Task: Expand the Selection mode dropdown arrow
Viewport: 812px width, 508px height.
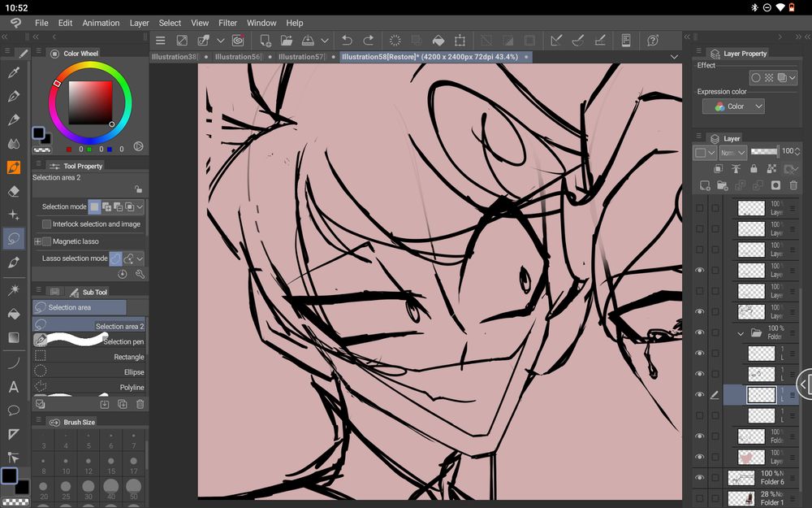Action: 140,206
